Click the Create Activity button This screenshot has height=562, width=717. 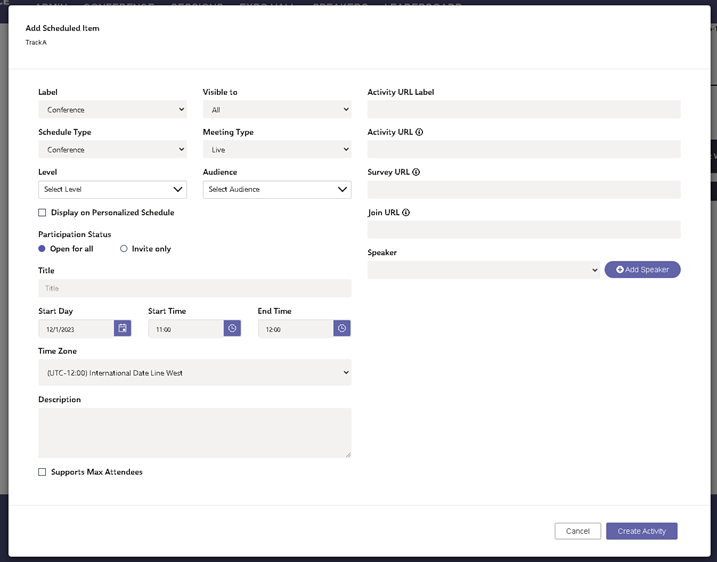pyautogui.click(x=642, y=531)
